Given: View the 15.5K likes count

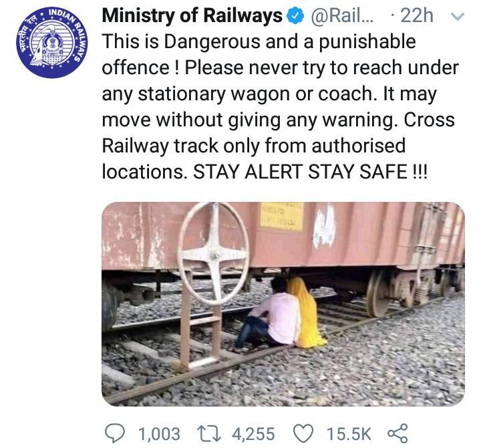Looking at the screenshot, I should click(349, 434).
